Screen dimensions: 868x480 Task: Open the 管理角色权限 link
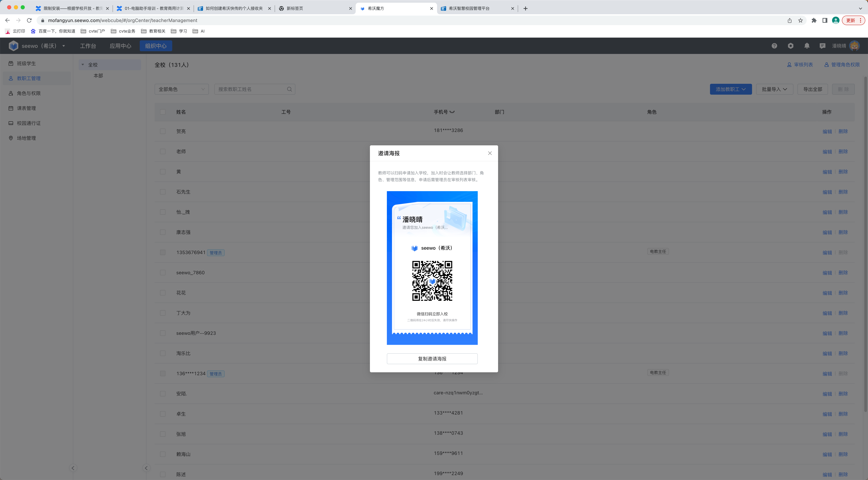point(842,64)
